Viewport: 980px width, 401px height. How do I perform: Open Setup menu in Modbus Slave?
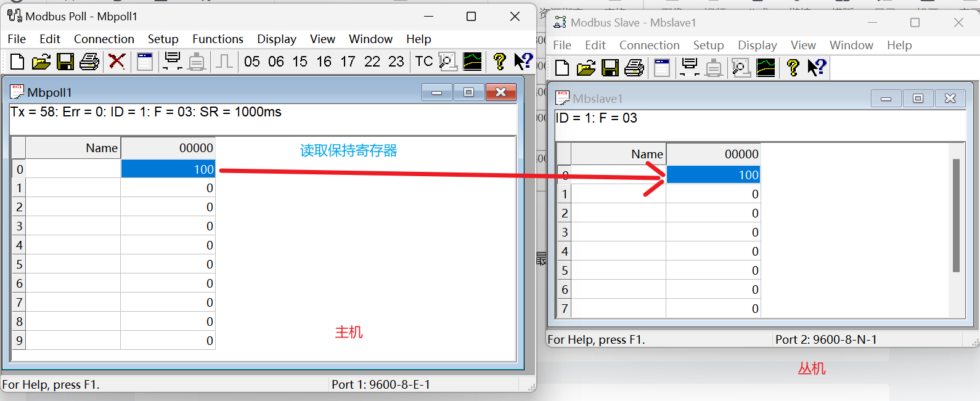(x=709, y=45)
